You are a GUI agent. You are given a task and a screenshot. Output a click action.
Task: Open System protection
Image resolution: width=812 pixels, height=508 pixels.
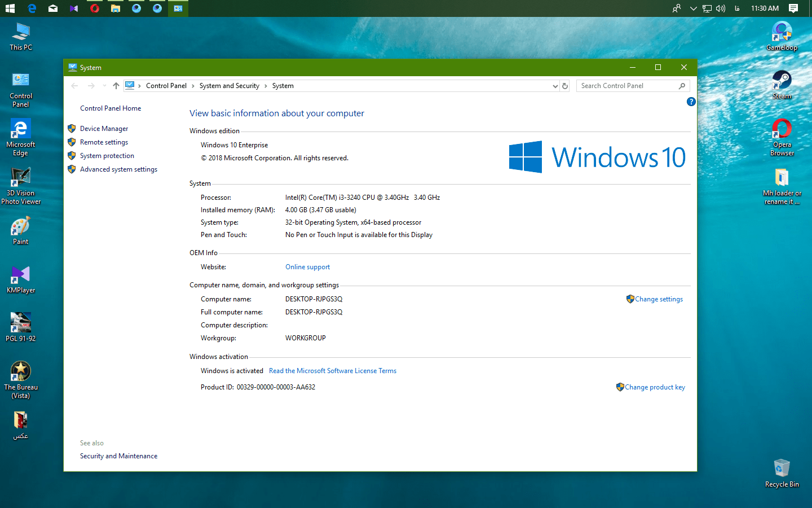[x=107, y=156]
